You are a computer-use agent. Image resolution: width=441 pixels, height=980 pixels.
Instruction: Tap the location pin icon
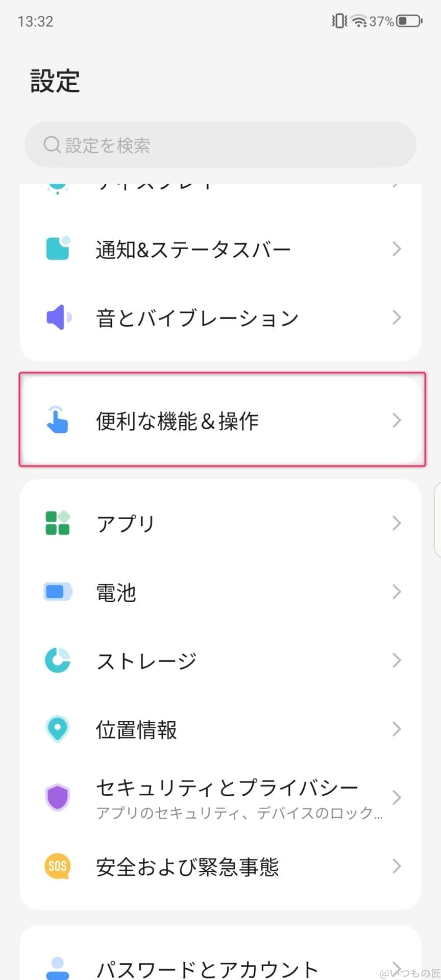coord(58,729)
